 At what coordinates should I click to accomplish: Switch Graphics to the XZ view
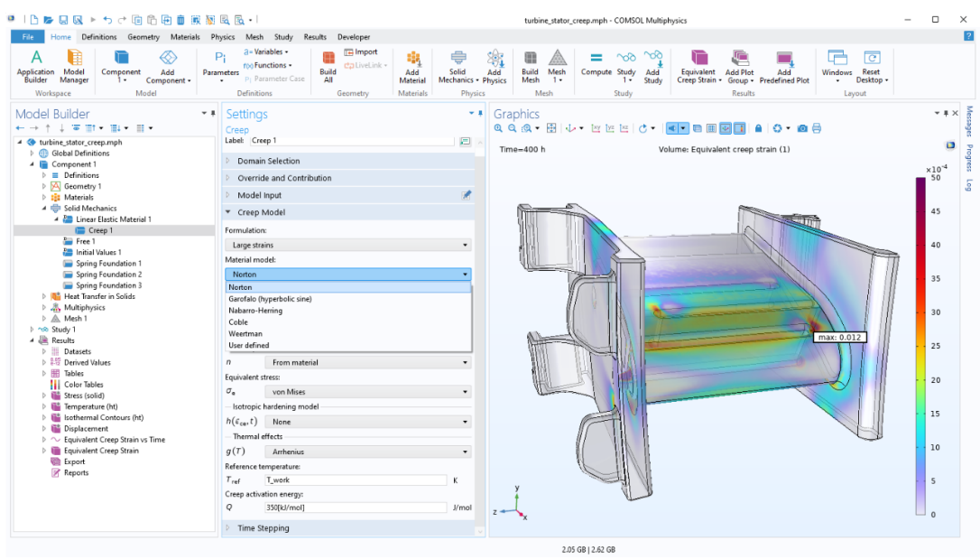[x=624, y=128]
